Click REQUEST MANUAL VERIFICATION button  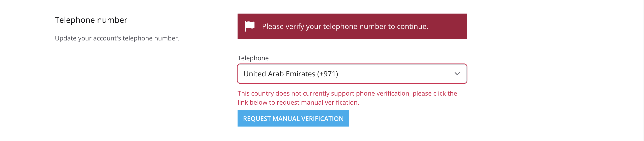tap(293, 118)
